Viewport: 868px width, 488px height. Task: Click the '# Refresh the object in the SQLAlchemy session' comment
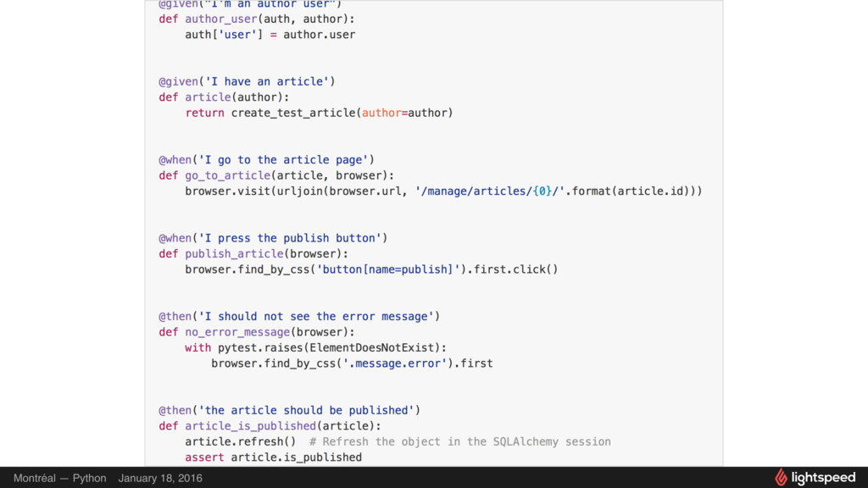[x=460, y=441]
